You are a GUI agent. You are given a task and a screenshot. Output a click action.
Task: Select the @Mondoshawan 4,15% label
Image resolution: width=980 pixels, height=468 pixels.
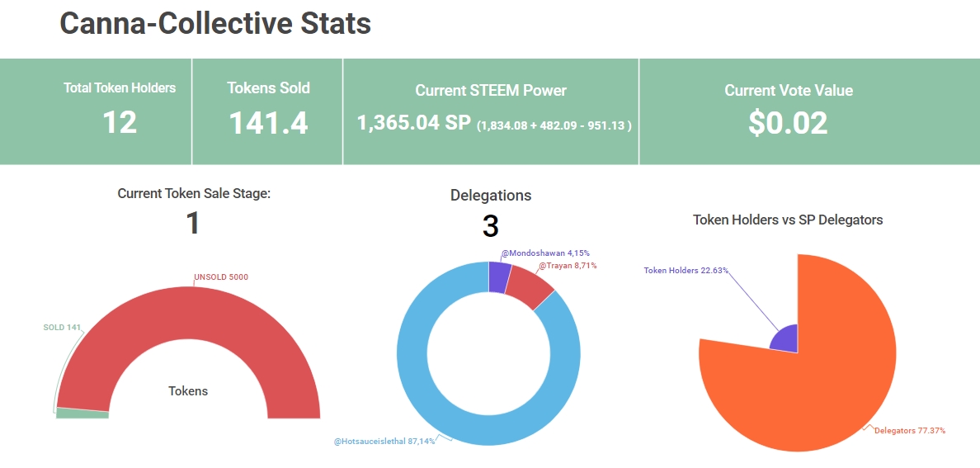[545, 253]
